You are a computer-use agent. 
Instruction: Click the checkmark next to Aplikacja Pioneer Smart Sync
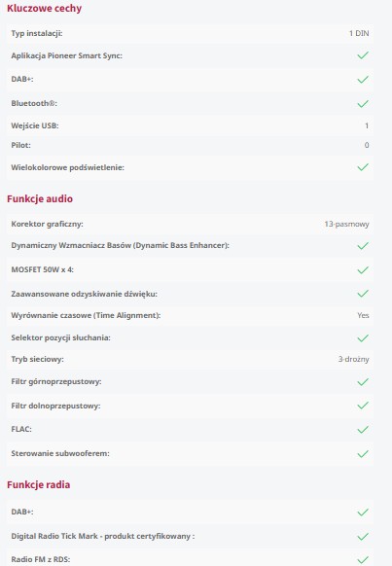[x=363, y=55]
